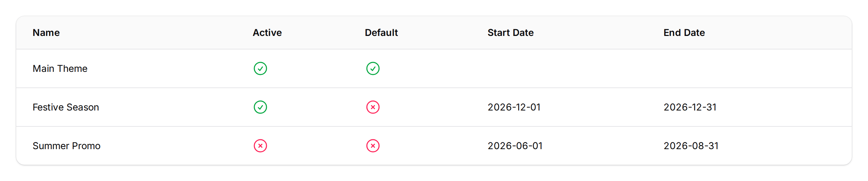Click Main Theme's green Default check icon
The width and height of the screenshot is (868, 181).
[373, 68]
